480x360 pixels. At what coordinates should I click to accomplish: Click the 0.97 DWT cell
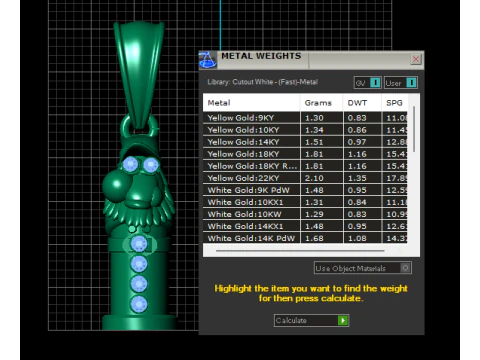pos(362,142)
